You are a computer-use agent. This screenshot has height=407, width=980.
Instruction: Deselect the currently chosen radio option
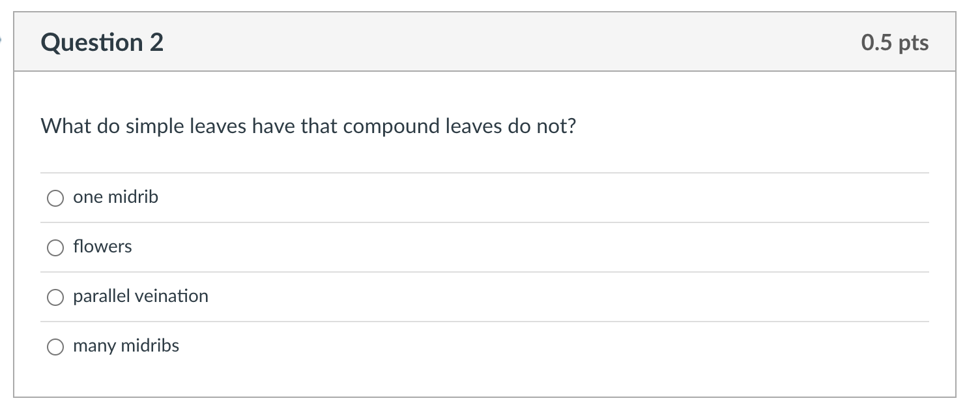(x=55, y=198)
